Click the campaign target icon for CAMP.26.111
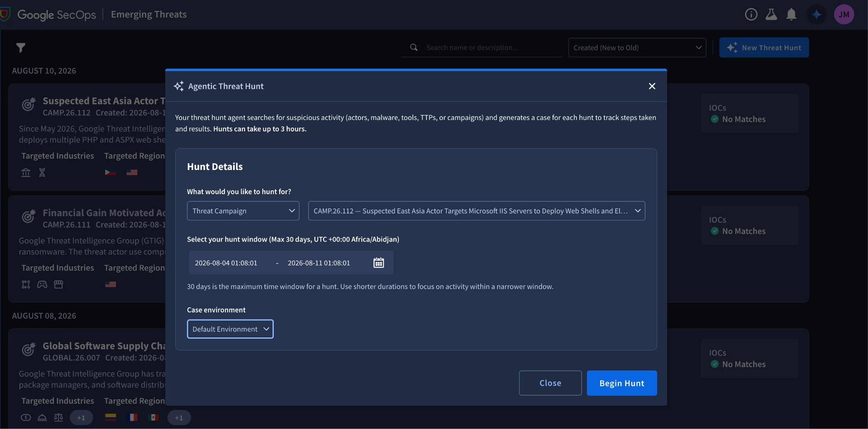Image resolution: width=868 pixels, height=429 pixels. pyautogui.click(x=28, y=216)
